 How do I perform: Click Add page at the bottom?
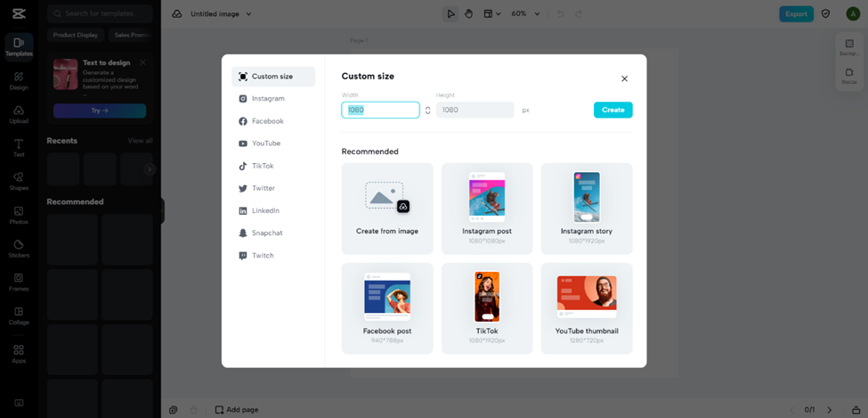click(x=237, y=410)
